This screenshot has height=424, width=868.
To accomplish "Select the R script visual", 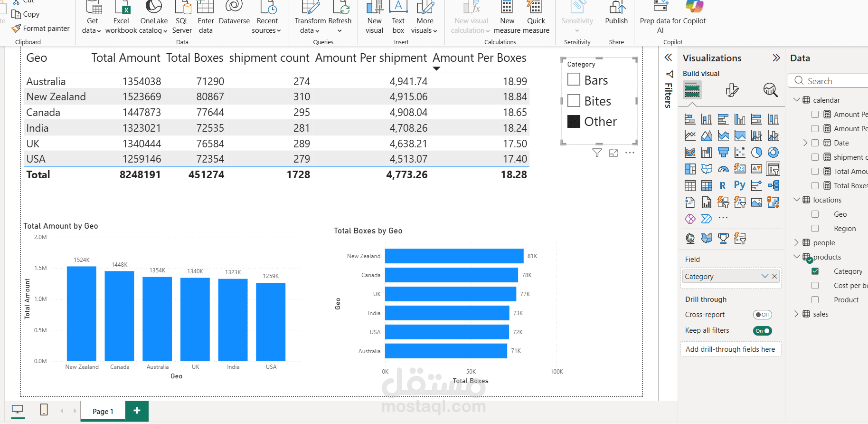I will [x=723, y=185].
